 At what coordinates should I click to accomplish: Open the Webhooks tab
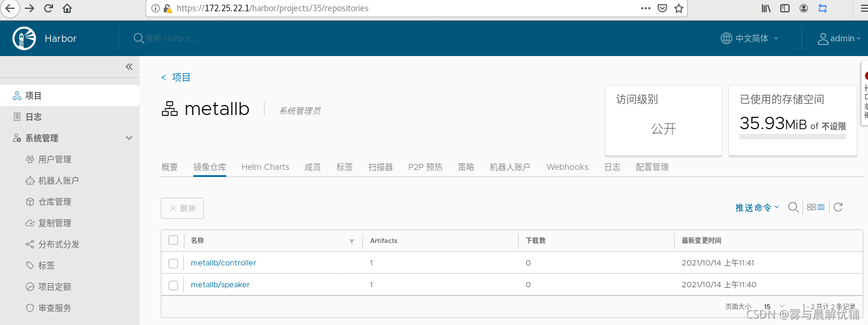click(567, 167)
